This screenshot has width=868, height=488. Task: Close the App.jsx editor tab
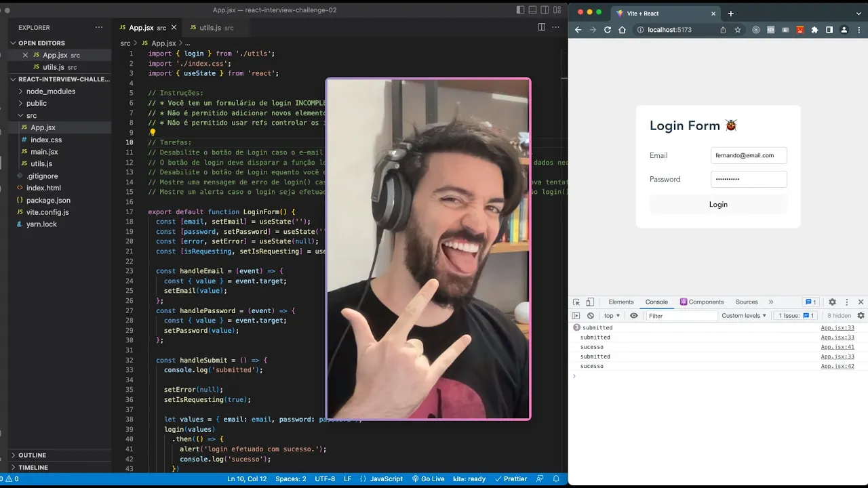(x=174, y=28)
